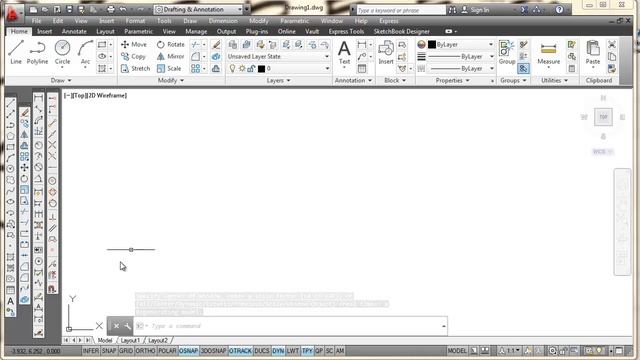
Task: Click the Erase tool in ribbon
Action: coord(216,44)
